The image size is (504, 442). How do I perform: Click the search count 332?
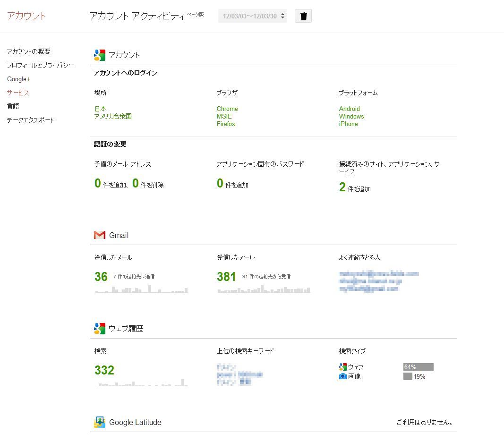click(x=104, y=370)
